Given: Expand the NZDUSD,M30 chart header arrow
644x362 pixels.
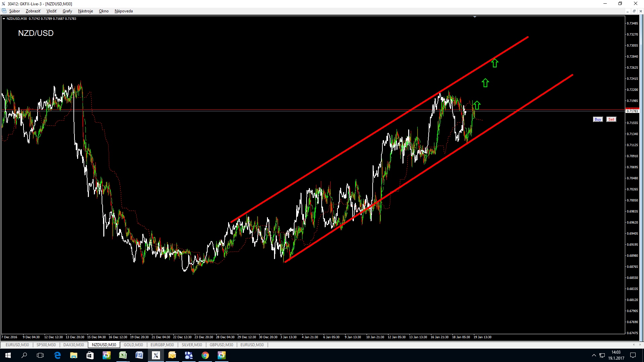Looking at the screenshot, I should click(x=4, y=19).
